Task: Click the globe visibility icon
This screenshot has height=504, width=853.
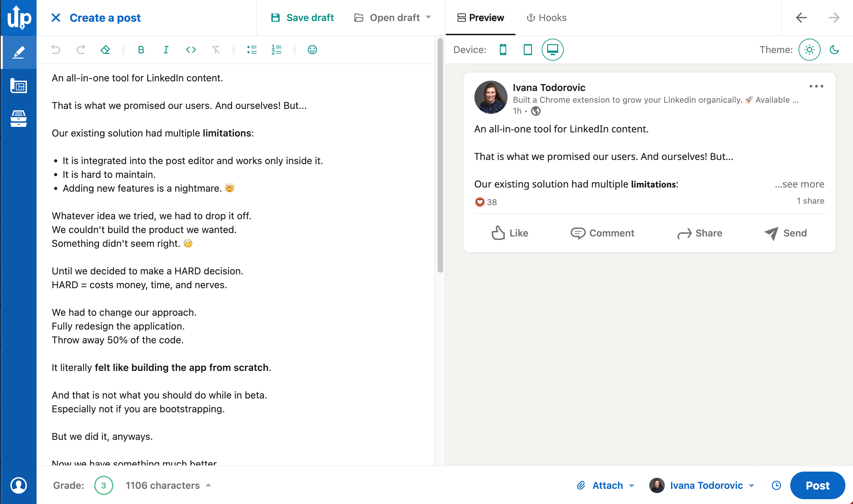Action: click(x=536, y=111)
